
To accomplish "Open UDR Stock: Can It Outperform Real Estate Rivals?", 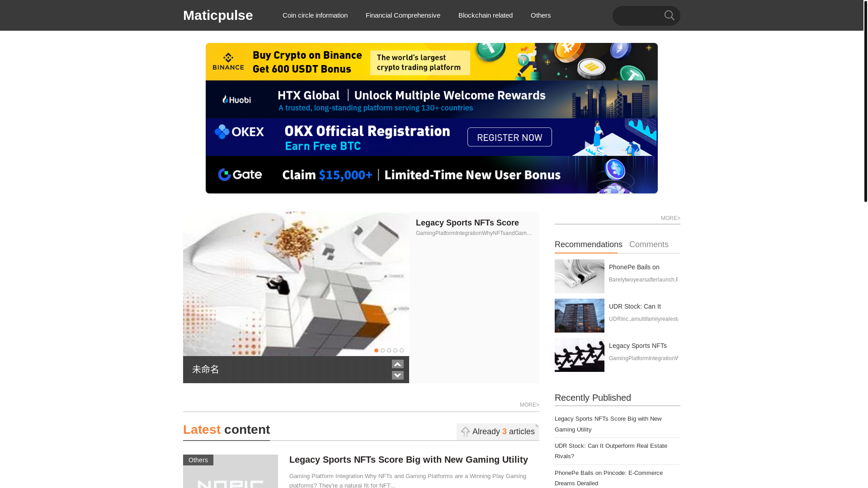I will (611, 451).
